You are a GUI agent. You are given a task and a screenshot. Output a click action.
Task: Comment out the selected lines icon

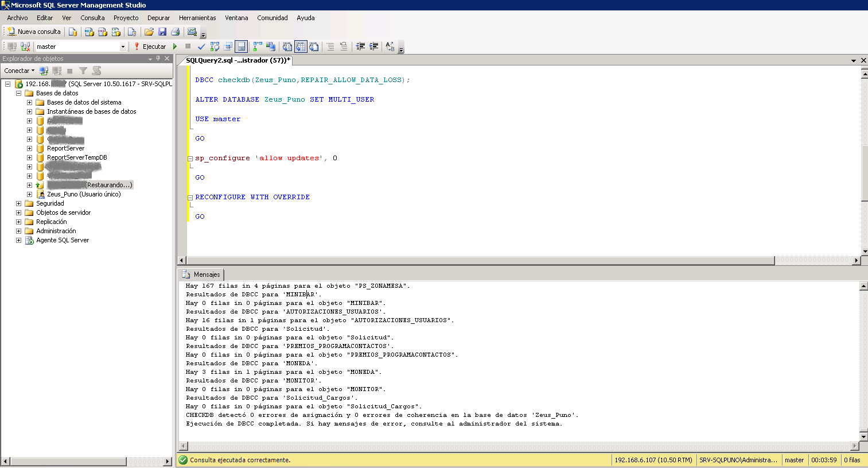coord(330,47)
